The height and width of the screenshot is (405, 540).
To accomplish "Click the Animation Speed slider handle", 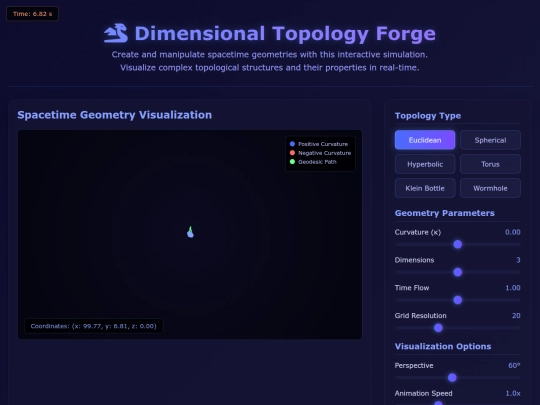I will coord(438,403).
